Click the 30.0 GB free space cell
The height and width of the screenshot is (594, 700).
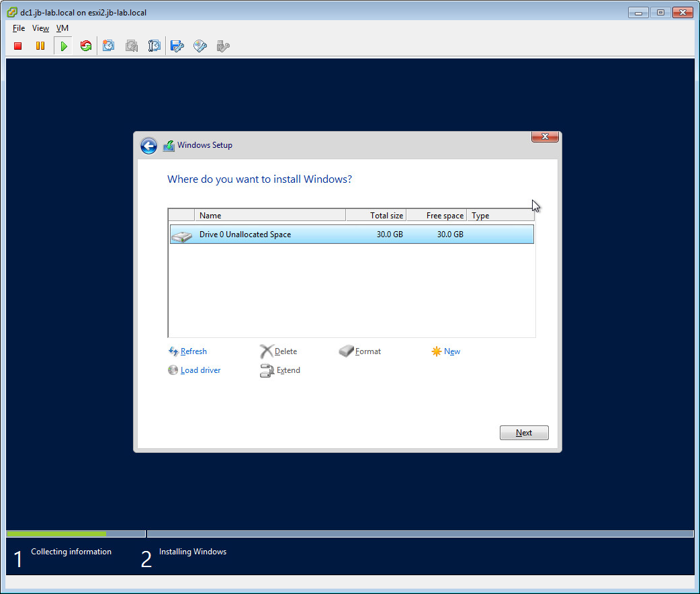[x=450, y=235]
